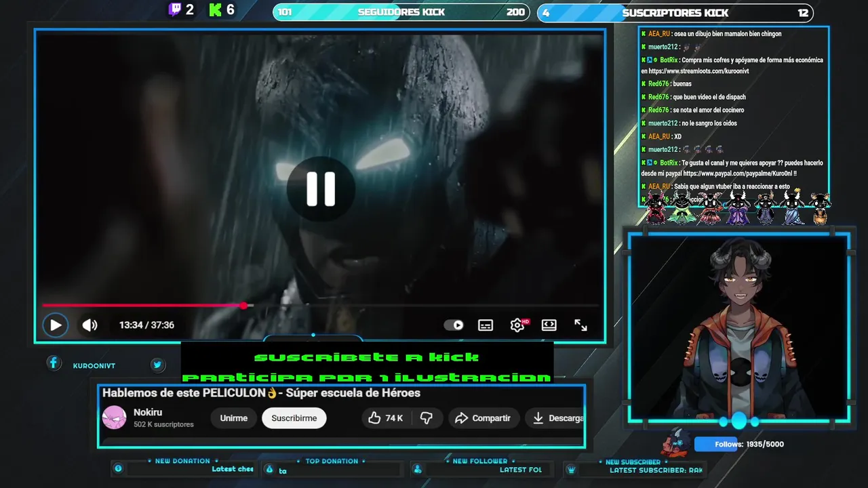This screenshot has width=868, height=488.
Task: Click the Seguidores Kick goal bar
Action: coord(401,12)
